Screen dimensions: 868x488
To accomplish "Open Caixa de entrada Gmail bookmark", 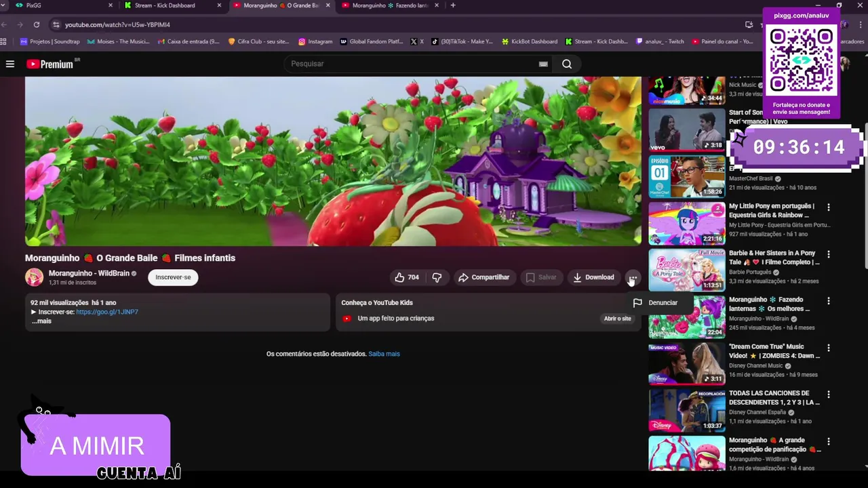I will [189, 41].
